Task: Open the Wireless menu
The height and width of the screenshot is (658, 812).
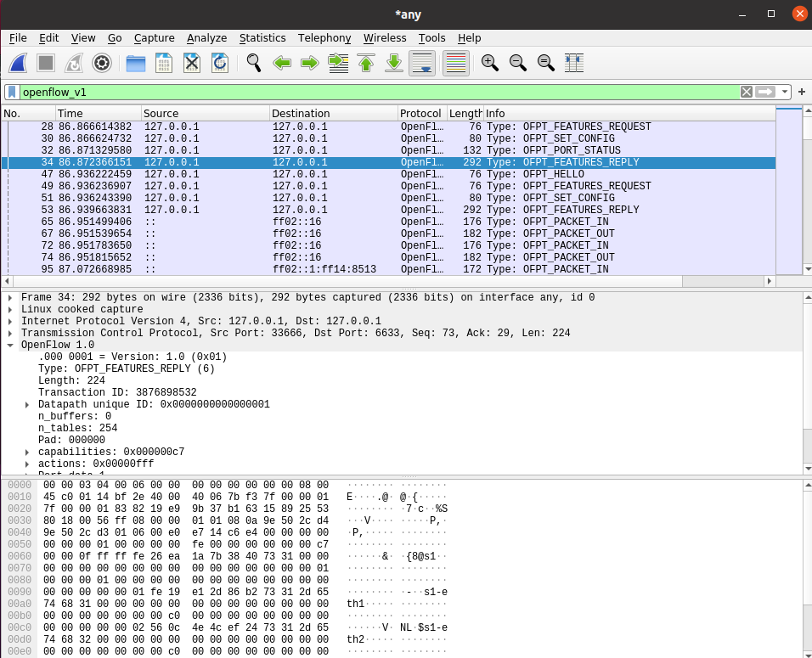Action: pyautogui.click(x=385, y=38)
